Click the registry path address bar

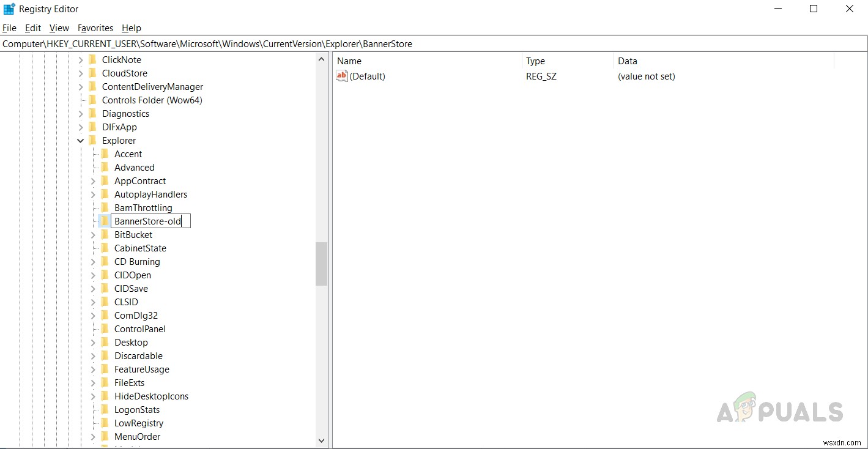[434, 44]
